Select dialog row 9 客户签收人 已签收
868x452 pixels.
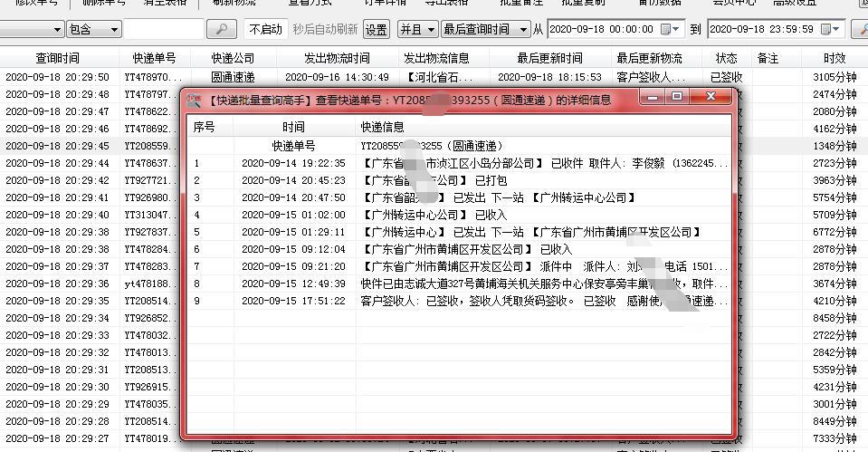(459, 301)
